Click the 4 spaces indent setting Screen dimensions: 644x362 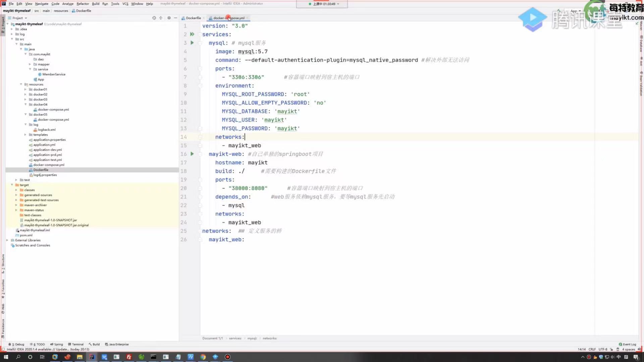point(628,349)
